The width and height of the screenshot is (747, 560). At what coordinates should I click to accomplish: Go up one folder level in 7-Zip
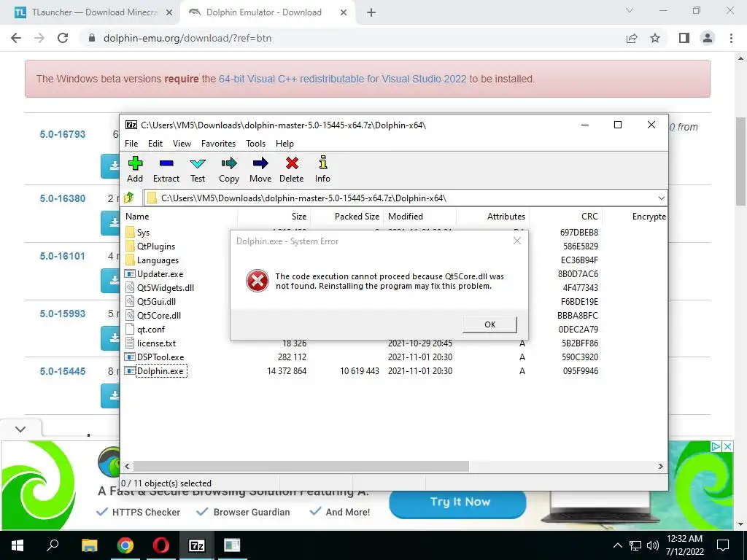point(128,198)
